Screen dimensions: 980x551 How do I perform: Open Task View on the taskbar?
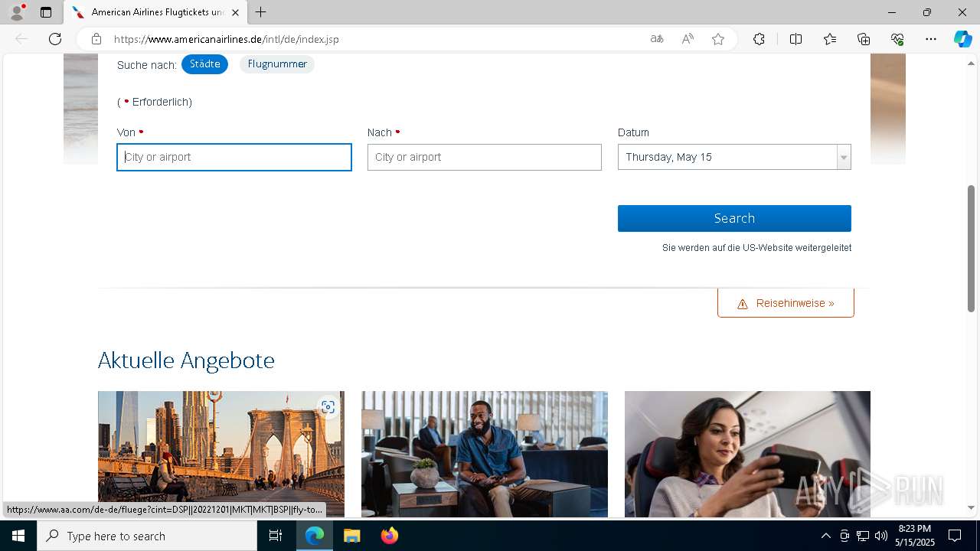[276, 536]
